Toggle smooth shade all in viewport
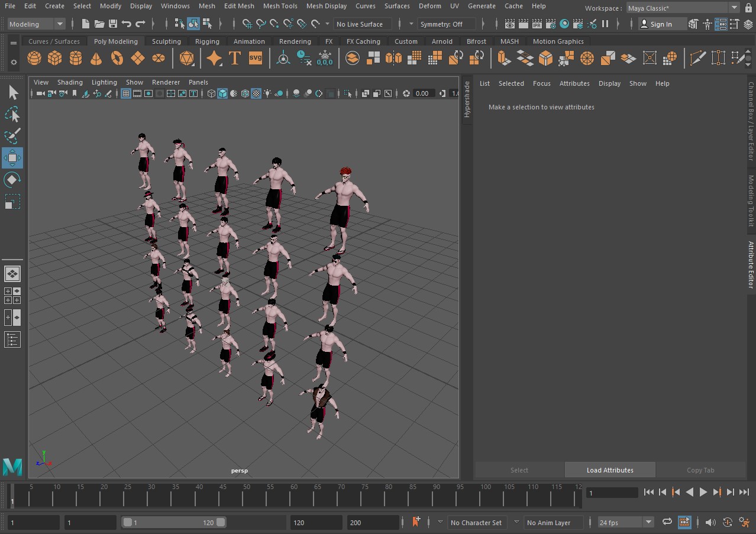 pos(222,93)
